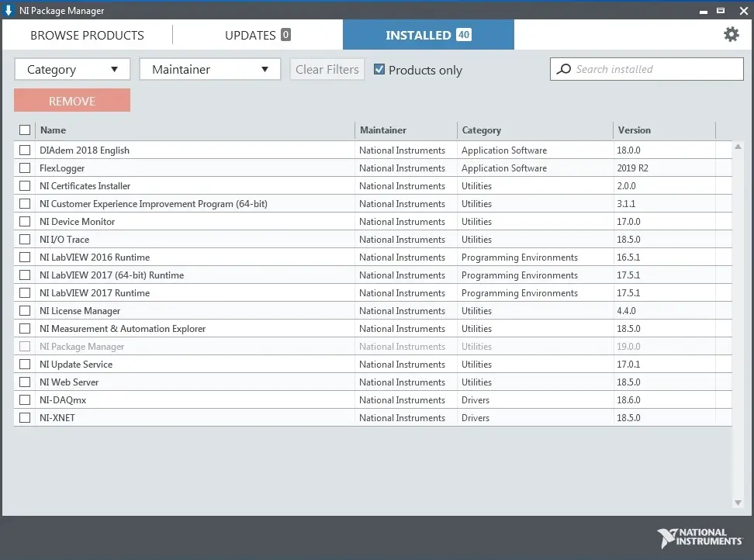The image size is (754, 560).
Task: Click the Search installed input field
Action: pos(647,69)
